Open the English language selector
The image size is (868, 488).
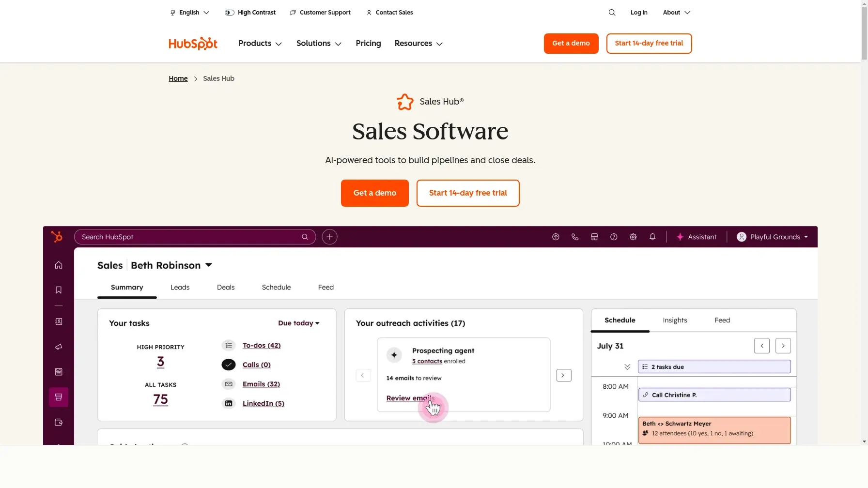click(x=189, y=12)
